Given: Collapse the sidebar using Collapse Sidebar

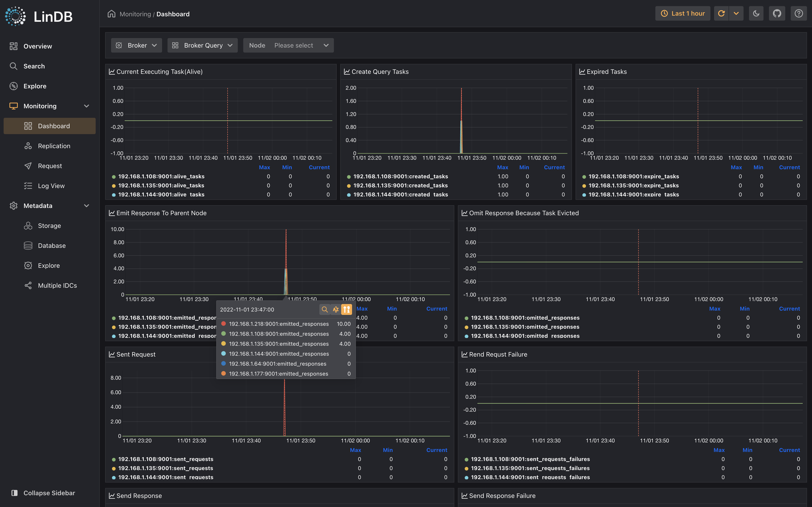Looking at the screenshot, I should tap(49, 493).
